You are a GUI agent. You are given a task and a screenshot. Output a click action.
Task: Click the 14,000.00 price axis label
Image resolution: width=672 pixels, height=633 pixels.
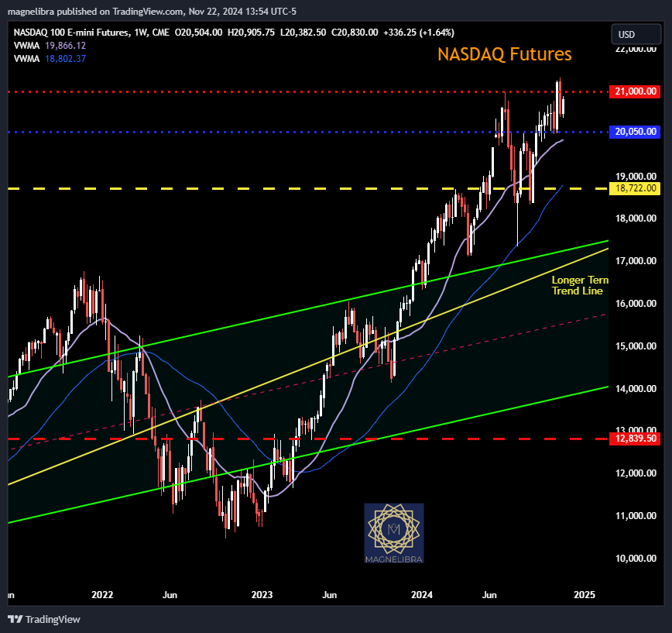[636, 388]
